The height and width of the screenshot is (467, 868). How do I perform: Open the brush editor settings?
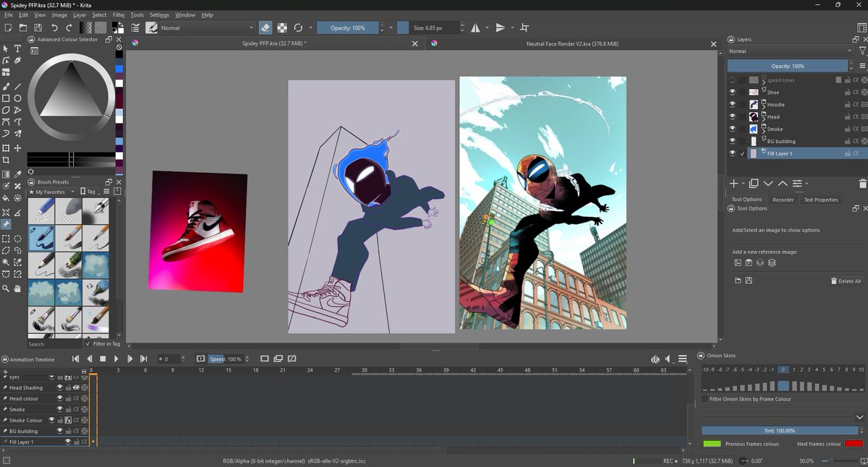click(135, 27)
